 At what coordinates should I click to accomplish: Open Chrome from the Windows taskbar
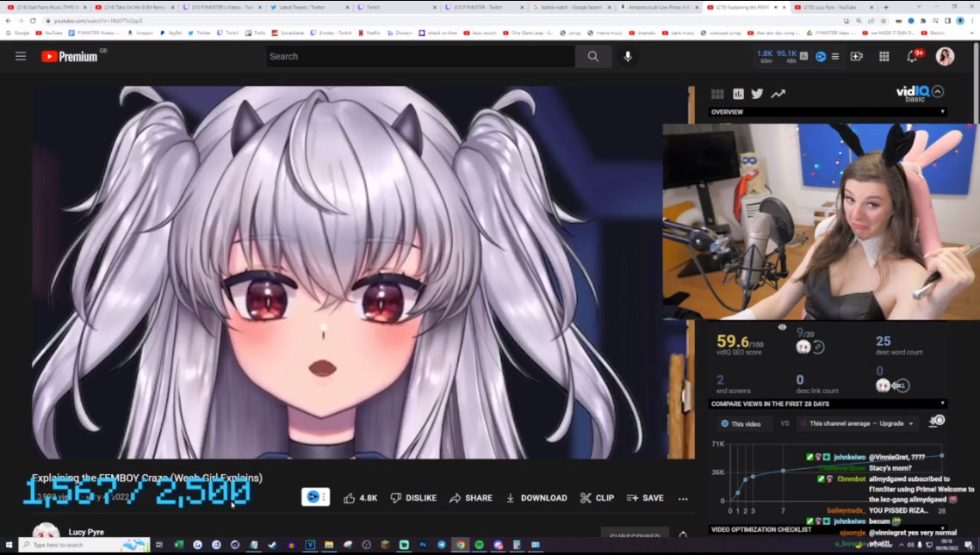(x=460, y=545)
